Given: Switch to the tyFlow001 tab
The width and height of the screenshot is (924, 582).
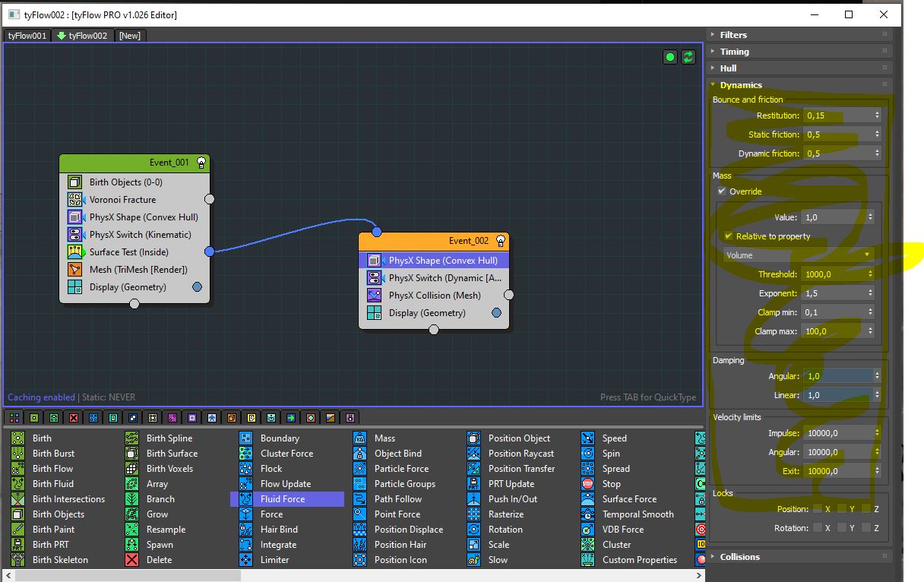Looking at the screenshot, I should (27, 36).
